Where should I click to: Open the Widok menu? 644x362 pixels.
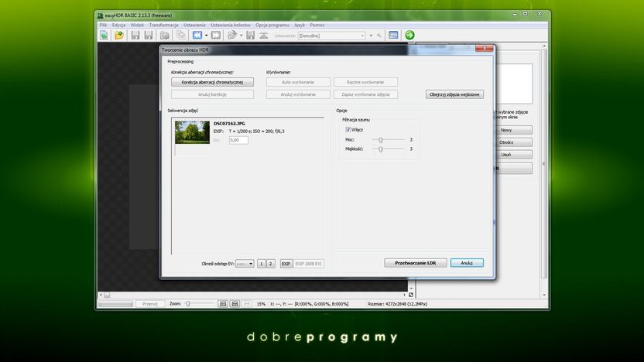[137, 25]
